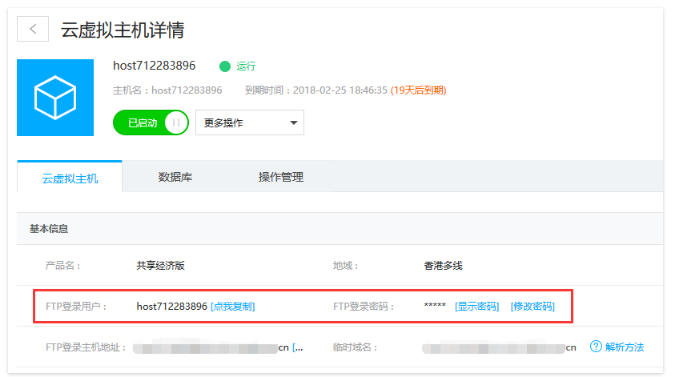This screenshot has width=682, height=377.
Task: Click the question mark help icon
Action: point(596,347)
